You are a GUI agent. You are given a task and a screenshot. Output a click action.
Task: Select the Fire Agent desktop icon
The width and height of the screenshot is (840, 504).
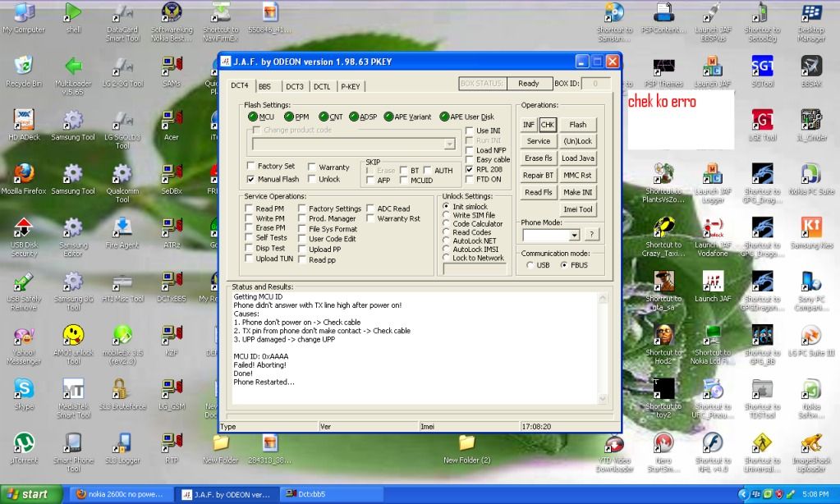point(122,233)
